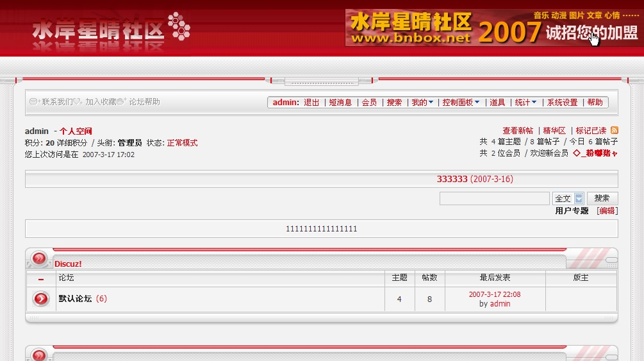Viewport: 644px width, 361px height.
Task: View 查看新帖 new posts
Action: click(x=518, y=130)
